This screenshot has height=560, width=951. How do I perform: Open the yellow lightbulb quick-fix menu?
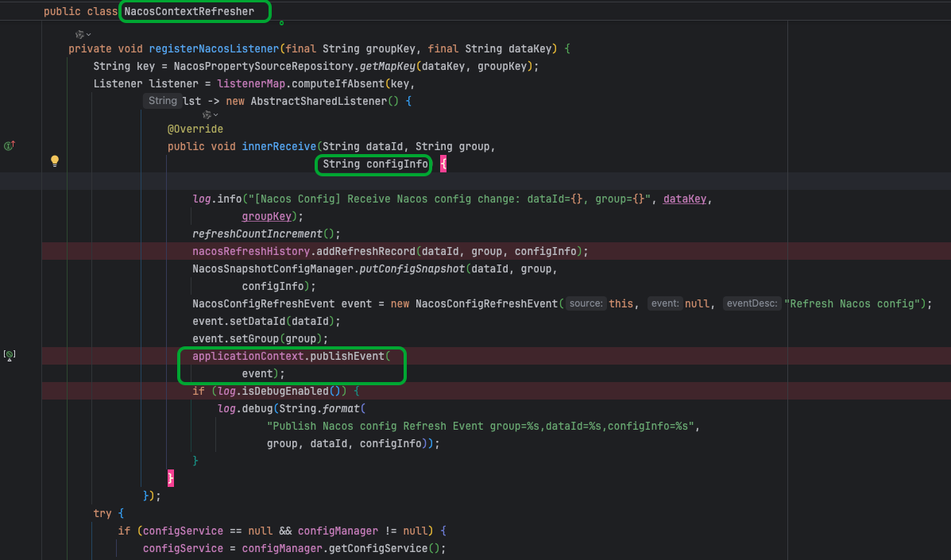[x=55, y=160]
